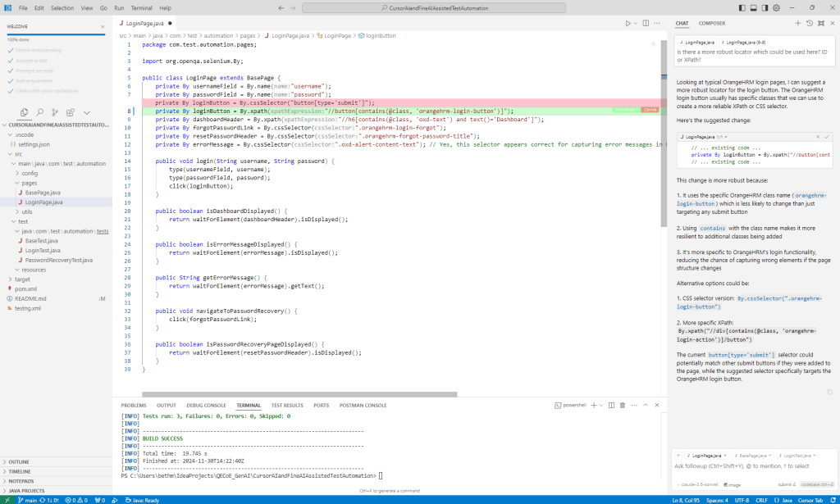Toggle the secondary side bar layout button
The image size is (840, 504).
pos(765,7)
